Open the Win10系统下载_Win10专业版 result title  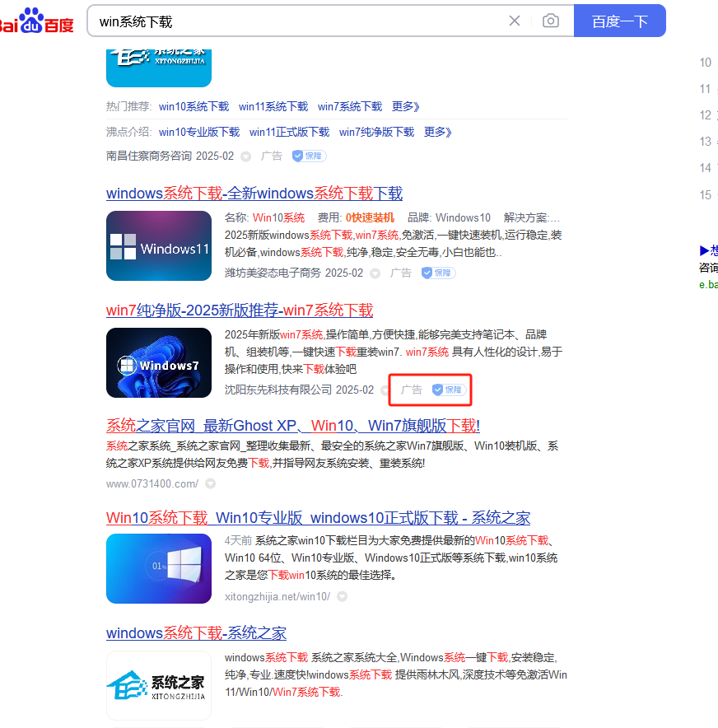click(318, 518)
